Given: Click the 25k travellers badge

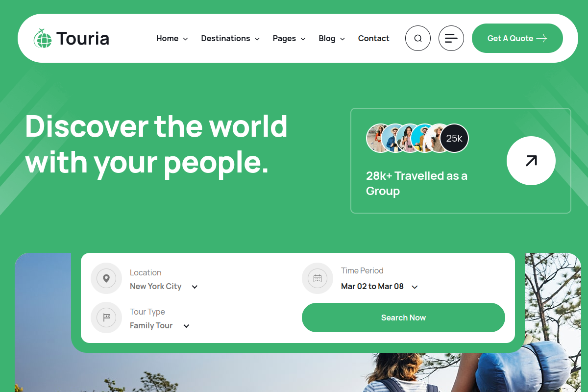Looking at the screenshot, I should click(454, 138).
